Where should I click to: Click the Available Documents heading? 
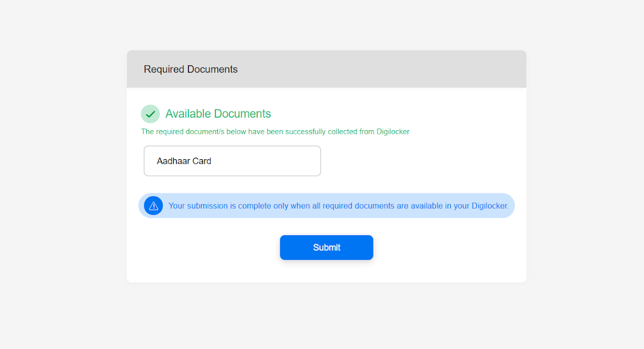click(x=218, y=114)
